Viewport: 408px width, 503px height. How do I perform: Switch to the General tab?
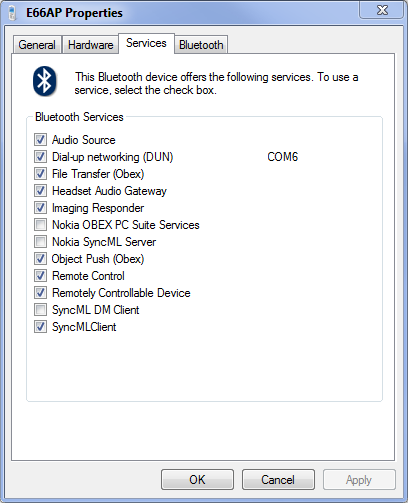[x=37, y=45]
